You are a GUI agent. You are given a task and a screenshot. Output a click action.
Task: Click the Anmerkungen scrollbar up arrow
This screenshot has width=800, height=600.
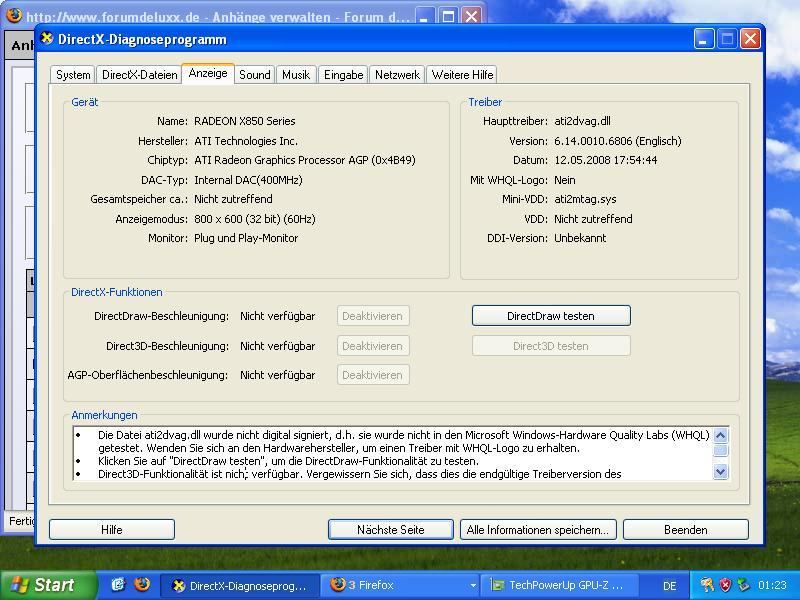tap(720, 435)
